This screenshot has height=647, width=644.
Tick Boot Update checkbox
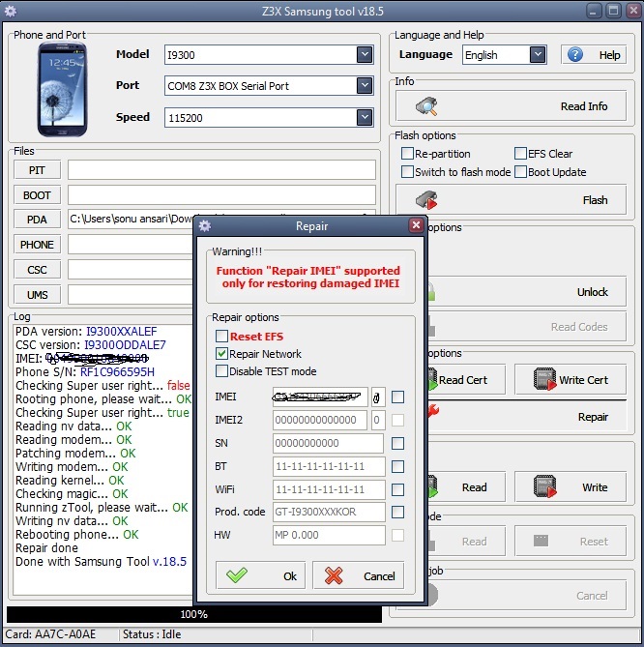520,171
